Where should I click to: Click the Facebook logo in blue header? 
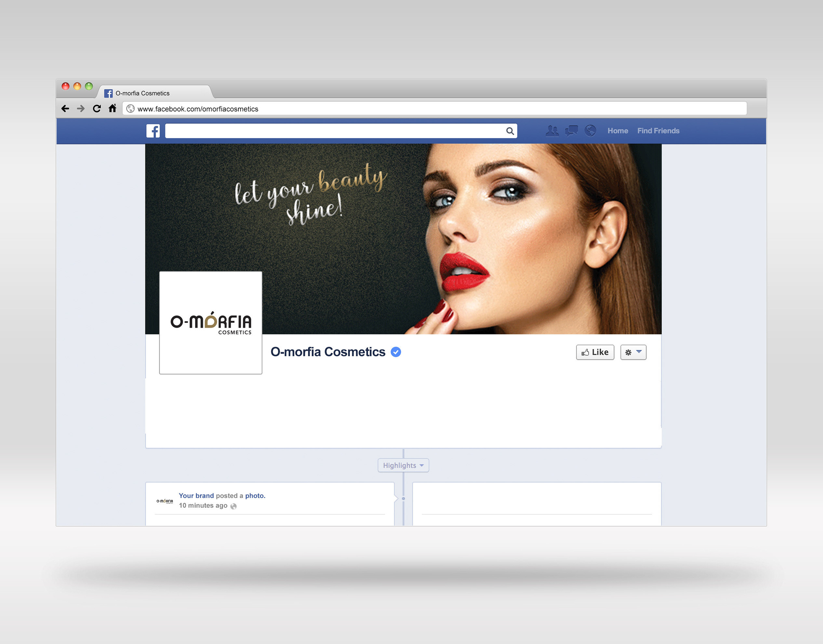pyautogui.click(x=153, y=131)
